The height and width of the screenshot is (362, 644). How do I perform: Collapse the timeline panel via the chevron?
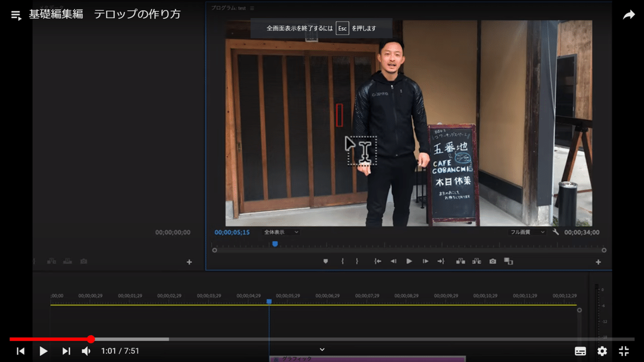321,349
